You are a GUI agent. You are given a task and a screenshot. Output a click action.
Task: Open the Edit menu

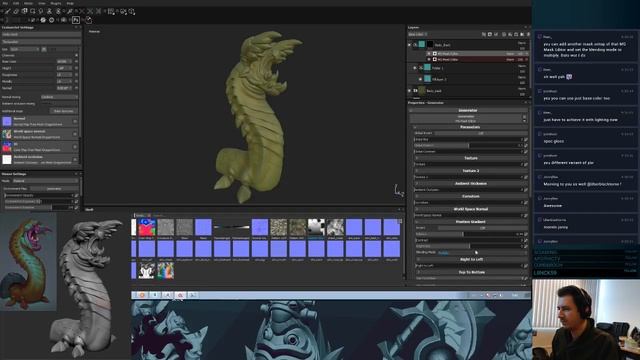(x=16, y=3)
